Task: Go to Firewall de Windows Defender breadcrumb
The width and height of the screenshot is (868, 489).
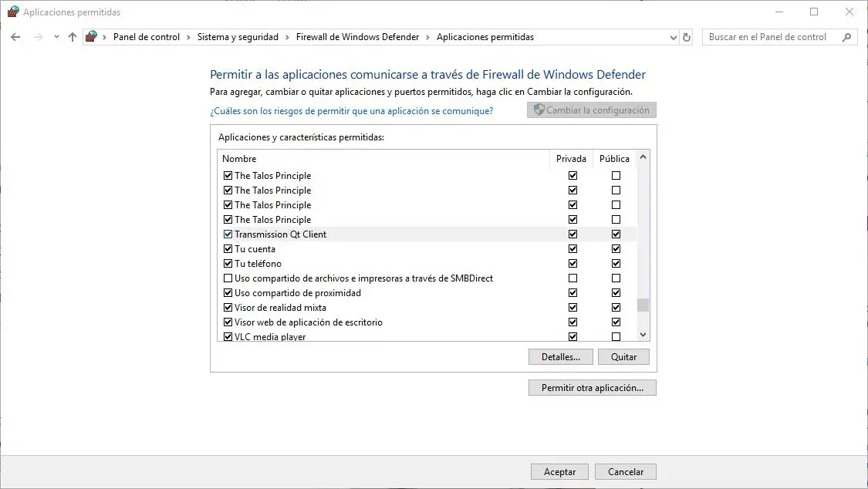Action: [358, 37]
